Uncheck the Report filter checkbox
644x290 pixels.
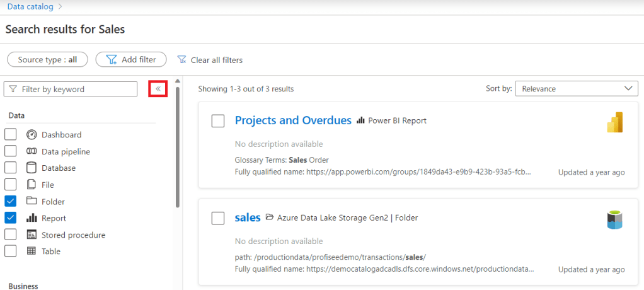[x=11, y=218]
